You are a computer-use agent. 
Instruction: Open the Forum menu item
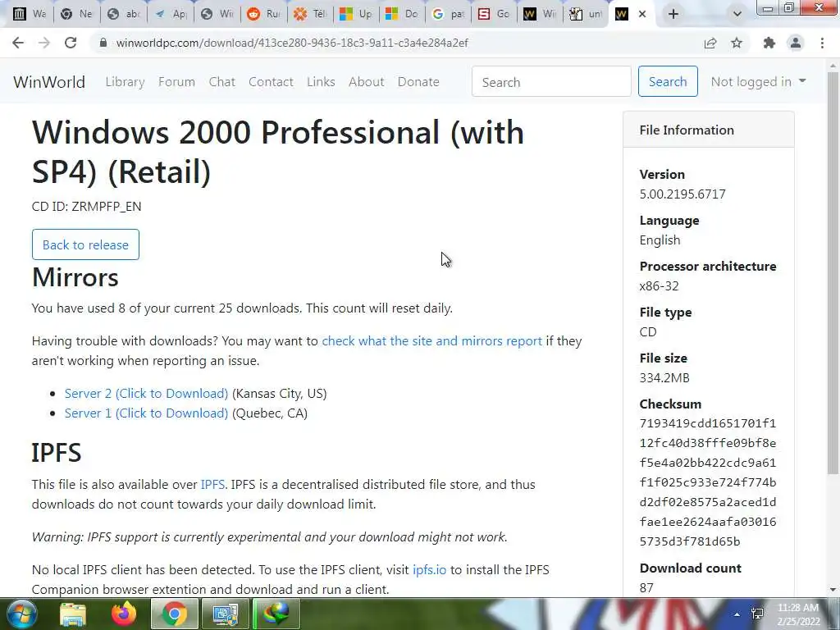point(177,81)
